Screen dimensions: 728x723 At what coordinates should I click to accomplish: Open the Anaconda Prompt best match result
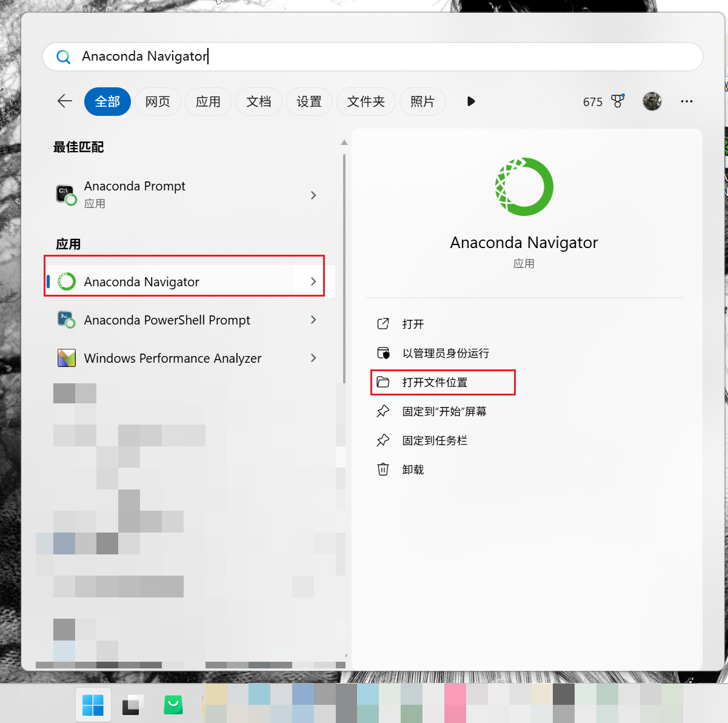tap(190, 194)
